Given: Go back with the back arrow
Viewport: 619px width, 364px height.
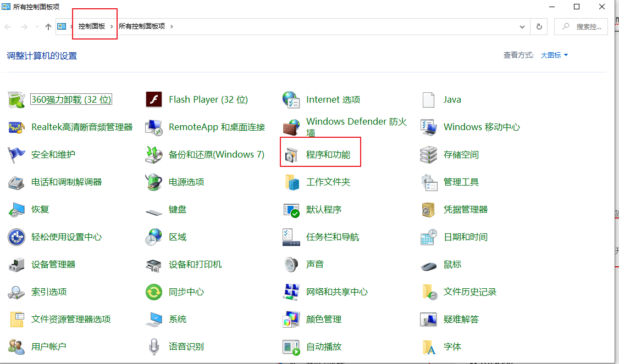Looking at the screenshot, I should [x=8, y=27].
